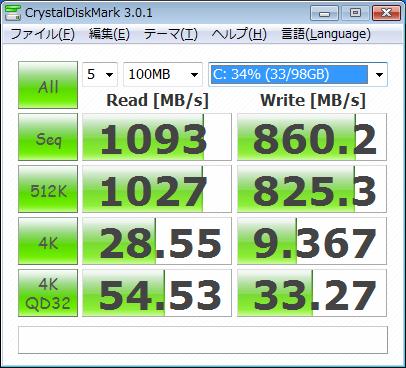Run all benchmarks with the All button

48,85
